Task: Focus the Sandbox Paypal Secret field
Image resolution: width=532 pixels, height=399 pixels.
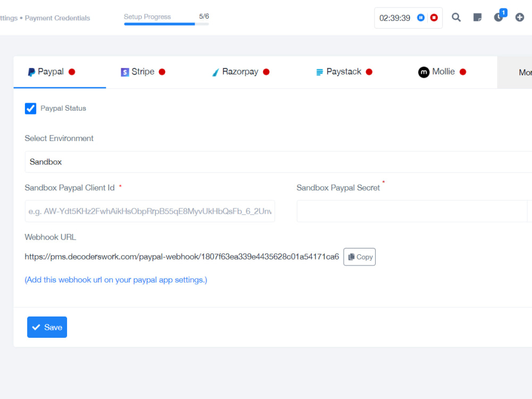Action: 412,211
